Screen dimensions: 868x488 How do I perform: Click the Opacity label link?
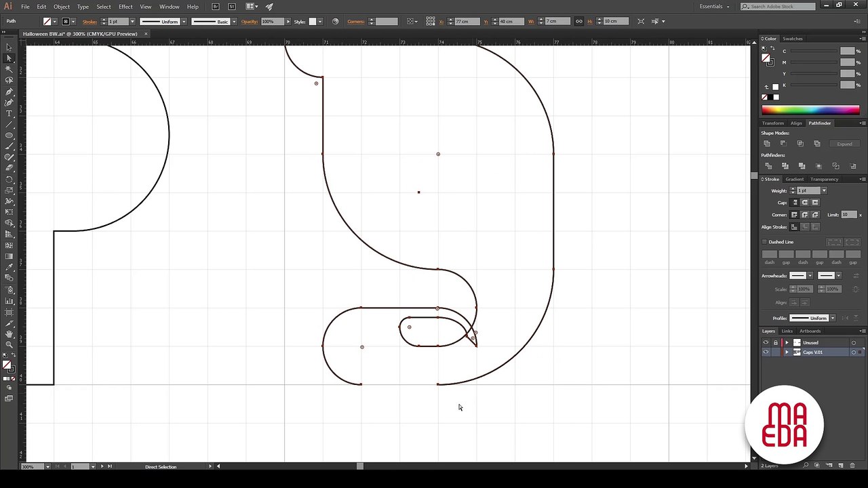click(250, 21)
